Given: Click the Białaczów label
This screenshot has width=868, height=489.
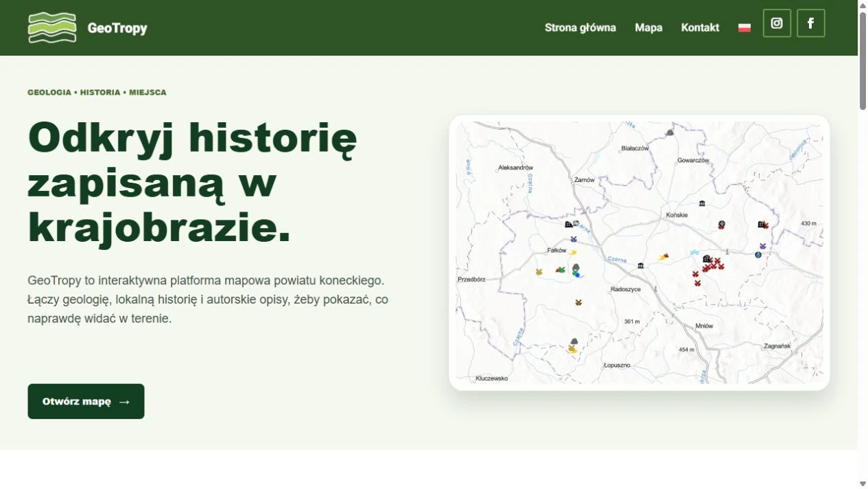Looking at the screenshot, I should pyautogui.click(x=635, y=148).
